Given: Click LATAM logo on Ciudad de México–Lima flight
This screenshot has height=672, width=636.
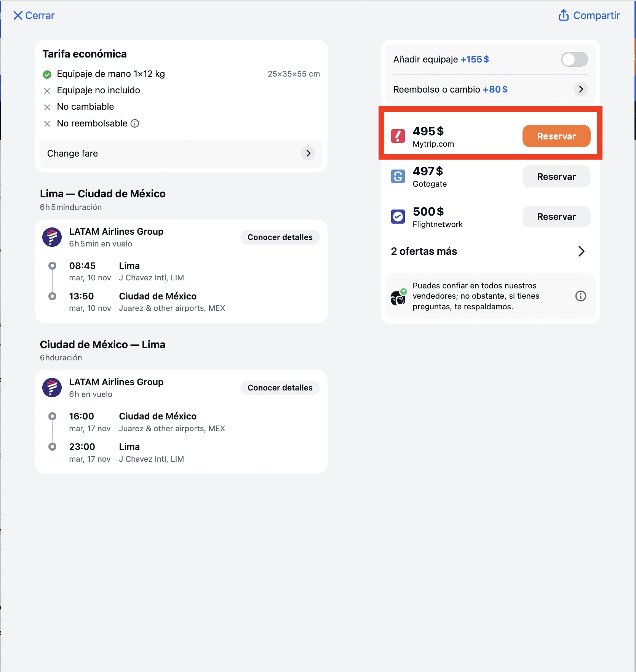Looking at the screenshot, I should click(52, 388).
